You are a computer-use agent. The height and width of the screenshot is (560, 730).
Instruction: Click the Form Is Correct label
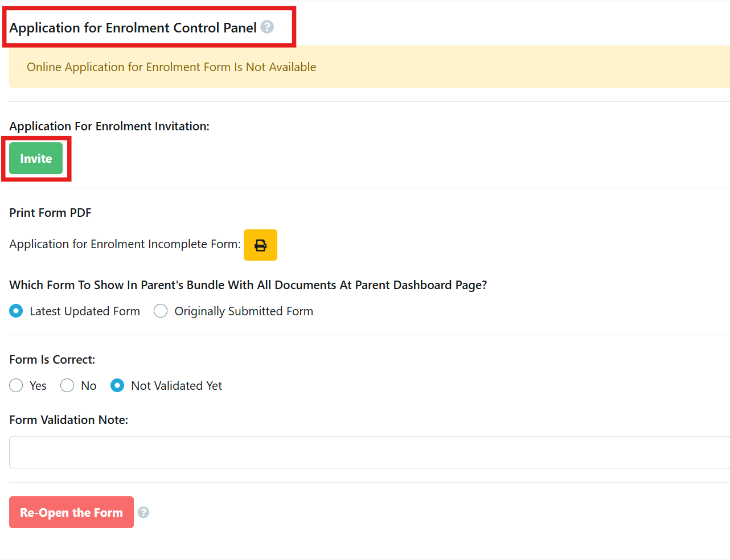coord(52,360)
